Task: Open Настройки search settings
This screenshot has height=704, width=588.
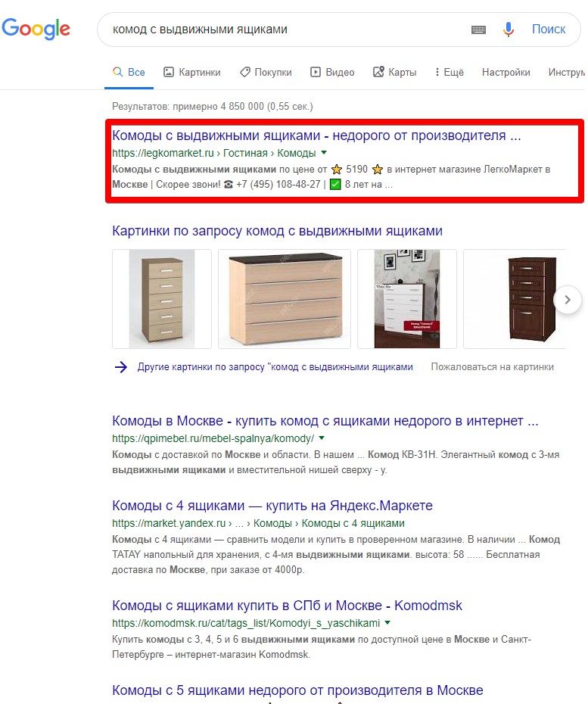Action: (x=506, y=72)
